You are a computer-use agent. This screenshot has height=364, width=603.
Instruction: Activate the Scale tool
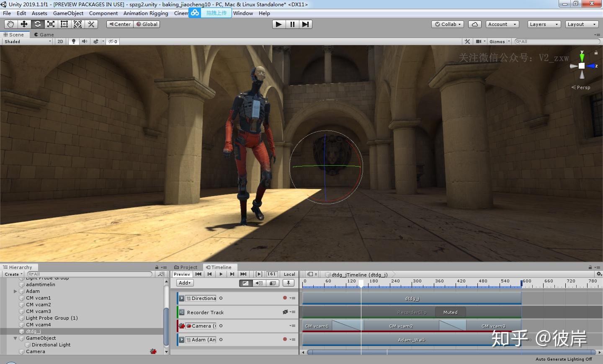tap(51, 24)
